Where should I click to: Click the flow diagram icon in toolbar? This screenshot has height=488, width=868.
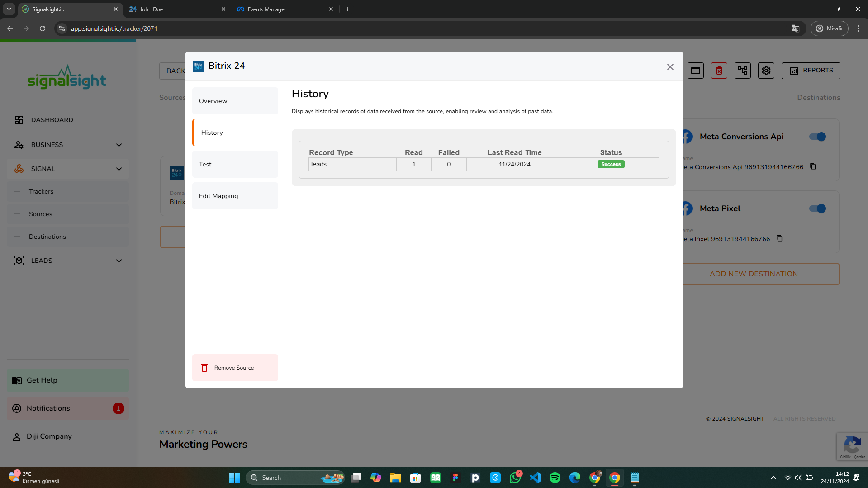pos(742,71)
